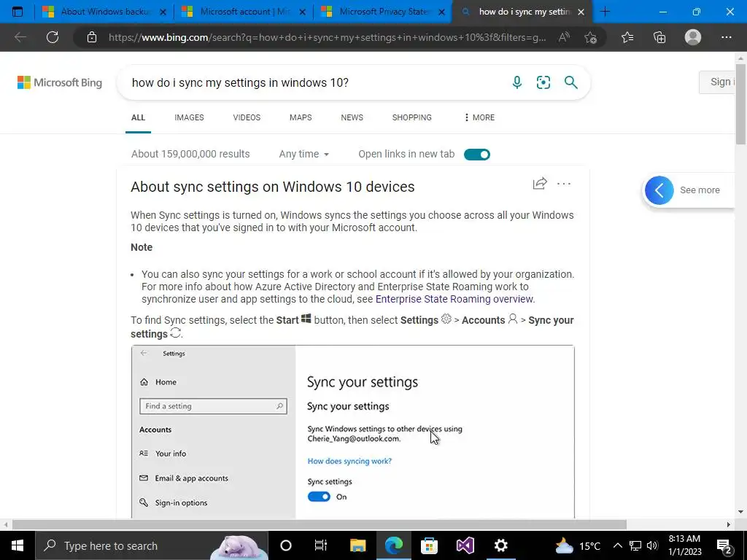Expand the MORE search categories menu
The height and width of the screenshot is (560, 747).
[479, 117]
